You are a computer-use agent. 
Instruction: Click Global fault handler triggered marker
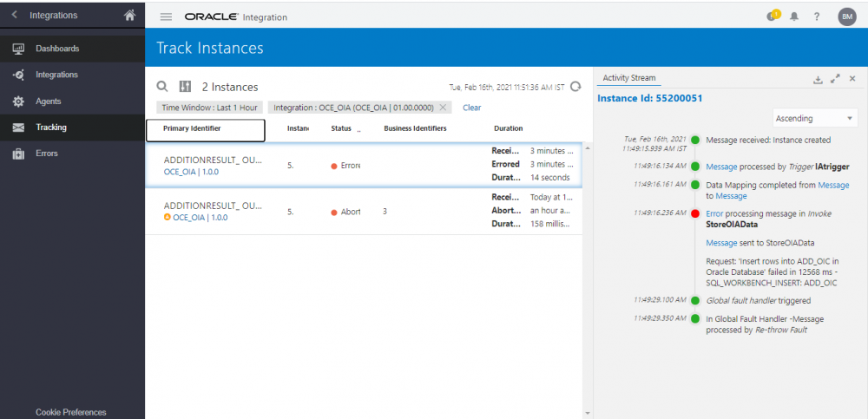point(695,300)
